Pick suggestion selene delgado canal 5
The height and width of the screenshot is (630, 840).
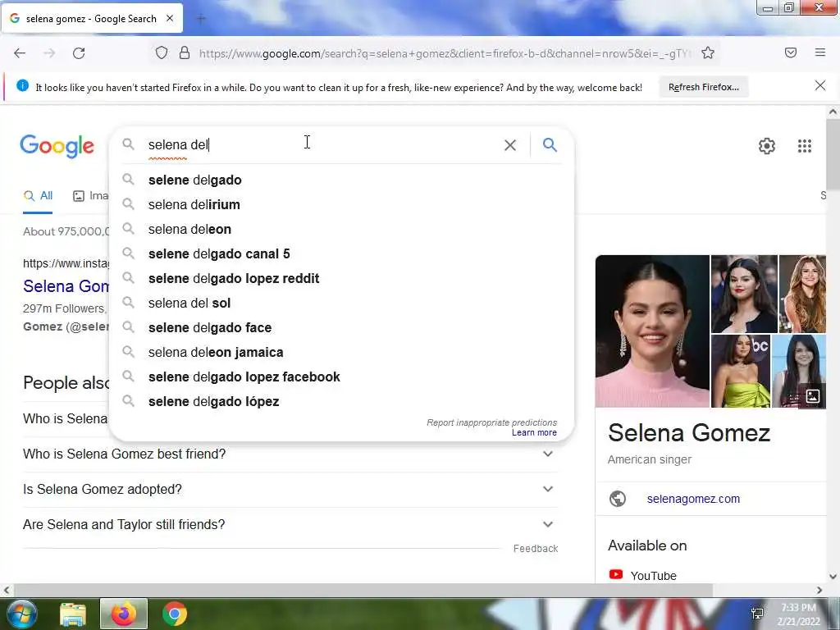[x=341, y=254]
